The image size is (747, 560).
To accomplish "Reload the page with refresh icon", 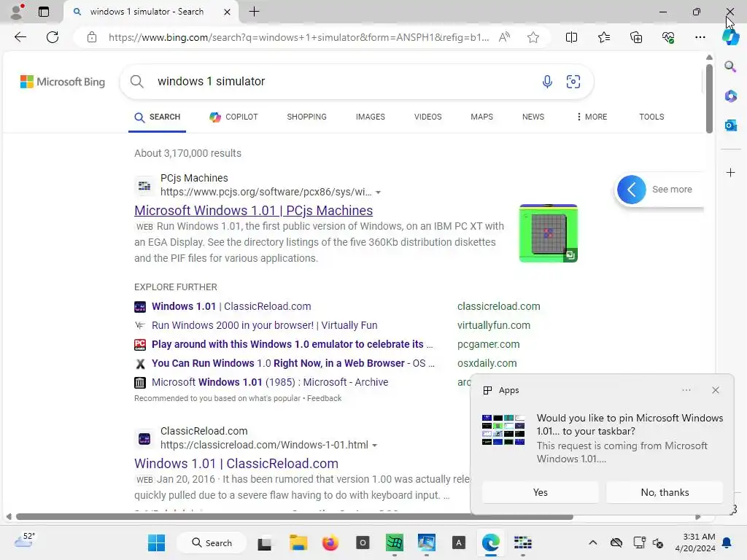I will pos(53,37).
